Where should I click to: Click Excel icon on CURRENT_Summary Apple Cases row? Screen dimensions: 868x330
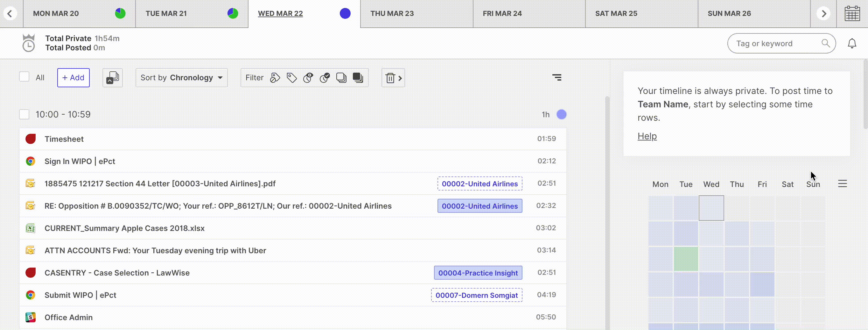[x=31, y=228]
